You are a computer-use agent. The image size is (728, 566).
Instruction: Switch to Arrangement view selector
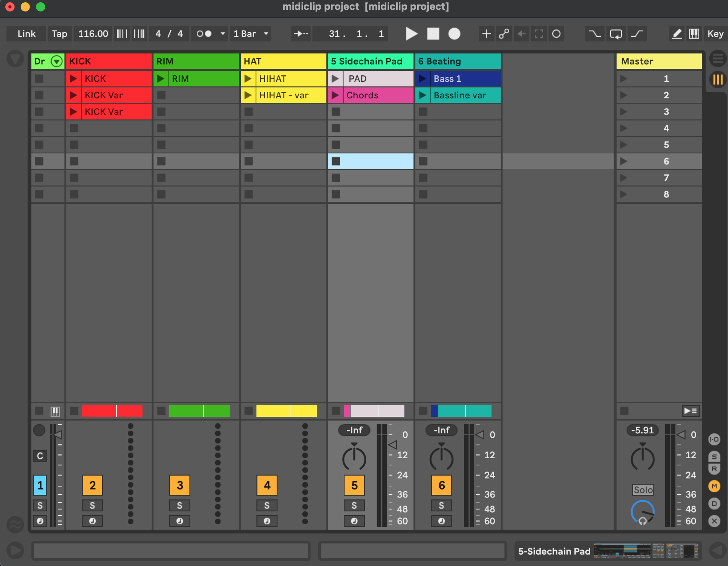click(x=718, y=59)
